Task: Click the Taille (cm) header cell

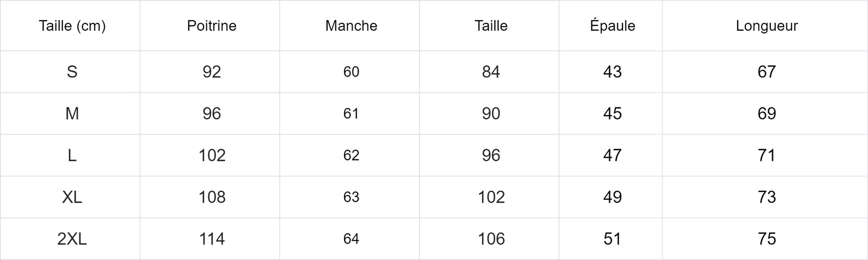Action: (x=72, y=26)
